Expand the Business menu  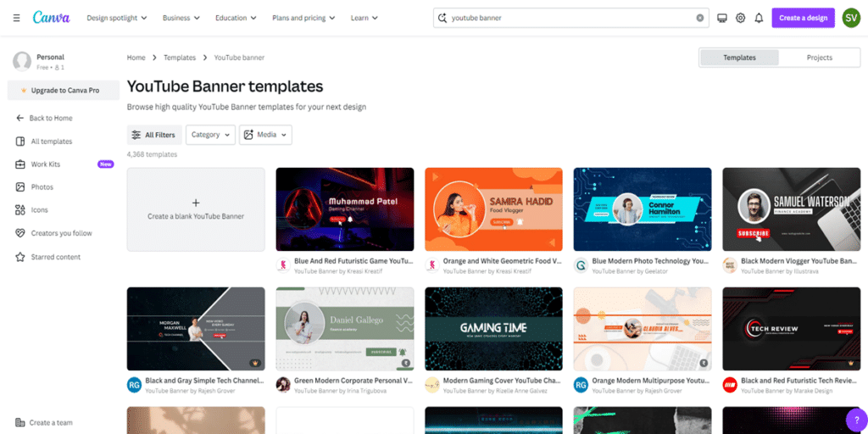pyautogui.click(x=181, y=18)
